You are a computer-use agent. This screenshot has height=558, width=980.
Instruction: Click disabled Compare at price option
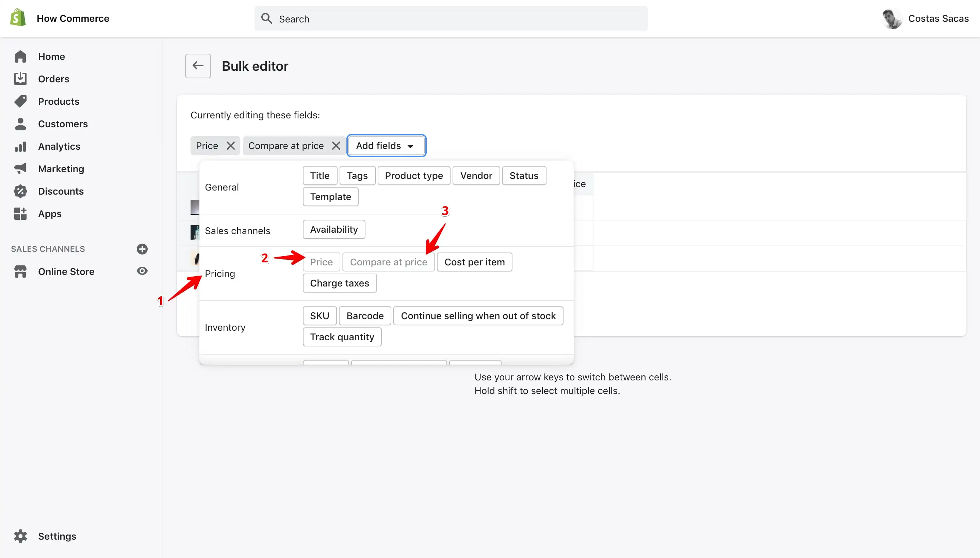388,262
